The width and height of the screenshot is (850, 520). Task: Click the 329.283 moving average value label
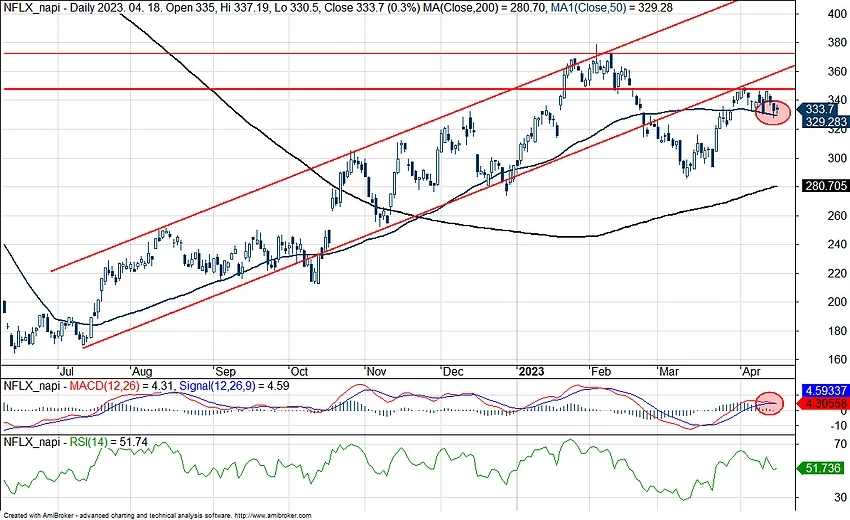click(x=825, y=122)
